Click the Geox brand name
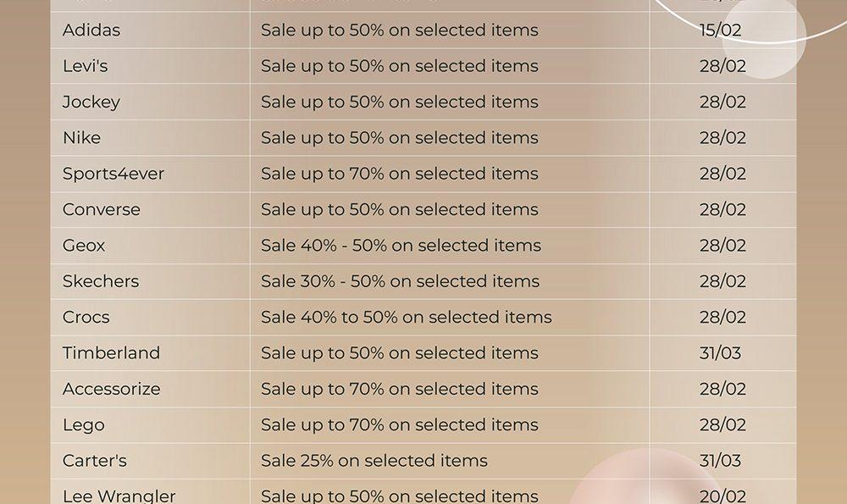Screen dimensions: 847x504 (84, 246)
